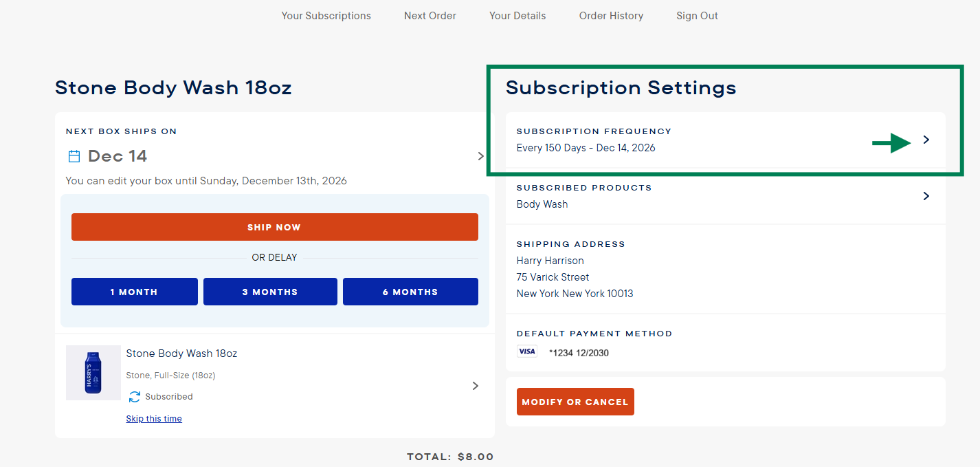The width and height of the screenshot is (980, 467).
Task: Go to Your Subscriptions tab
Action: 326,16
